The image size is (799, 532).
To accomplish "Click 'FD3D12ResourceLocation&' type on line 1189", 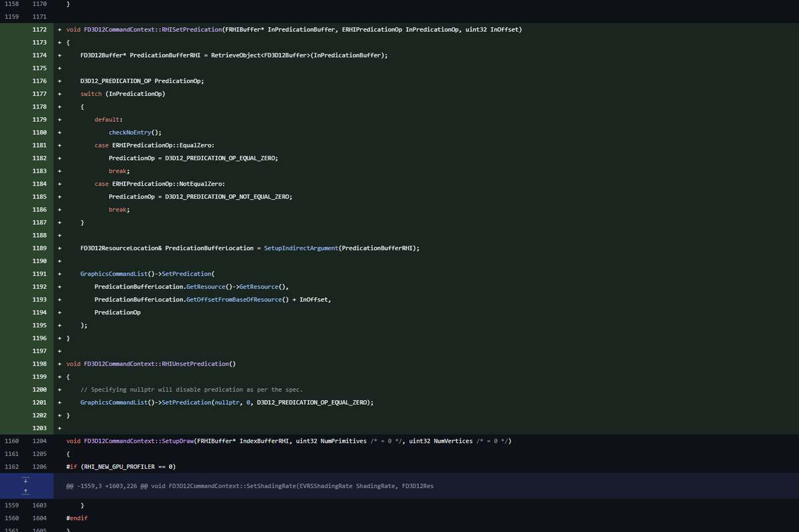I will [121, 248].
